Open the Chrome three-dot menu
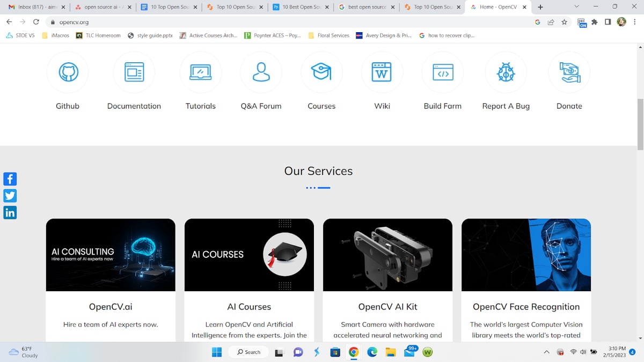Viewport: 644px width, 362px height. (x=635, y=22)
